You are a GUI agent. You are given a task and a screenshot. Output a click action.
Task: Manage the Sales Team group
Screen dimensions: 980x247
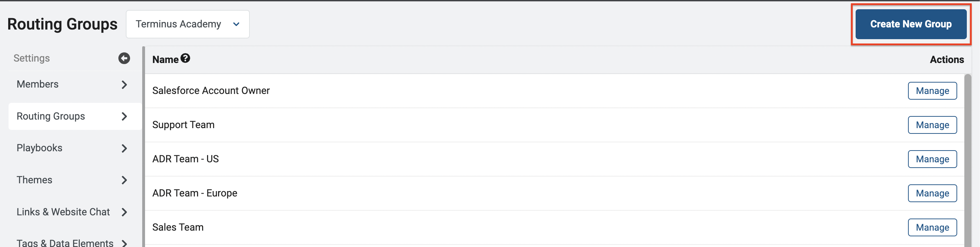932,228
